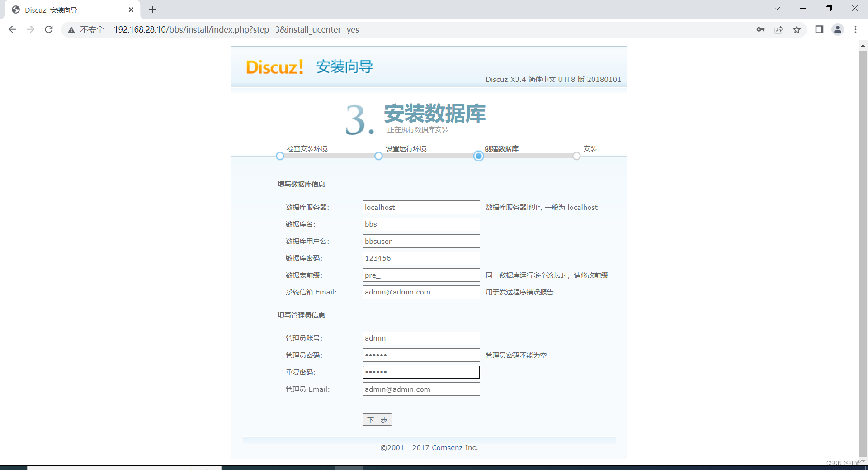Click the browser forward arrow
This screenshot has width=868, height=470.
click(x=30, y=29)
